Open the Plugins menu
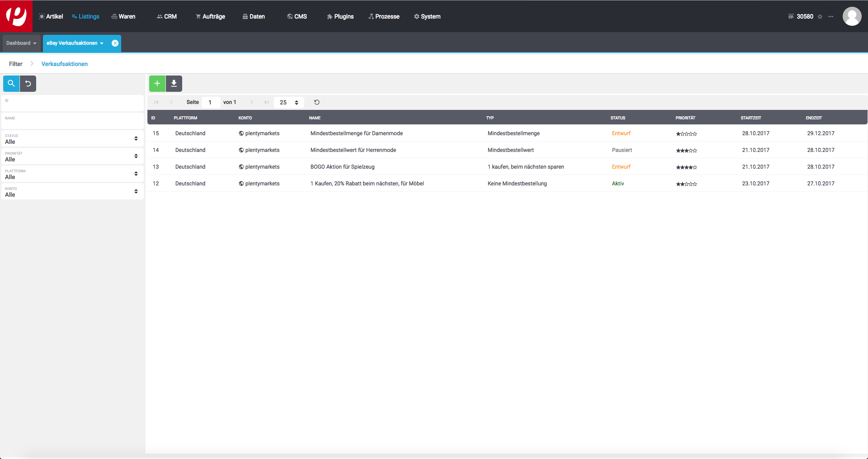The width and height of the screenshot is (868, 459). pos(340,16)
